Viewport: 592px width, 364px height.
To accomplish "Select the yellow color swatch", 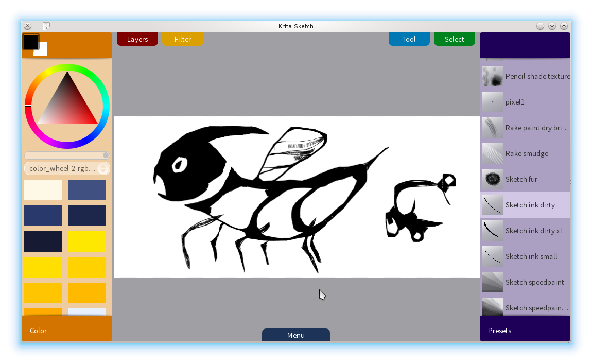I will click(x=86, y=241).
